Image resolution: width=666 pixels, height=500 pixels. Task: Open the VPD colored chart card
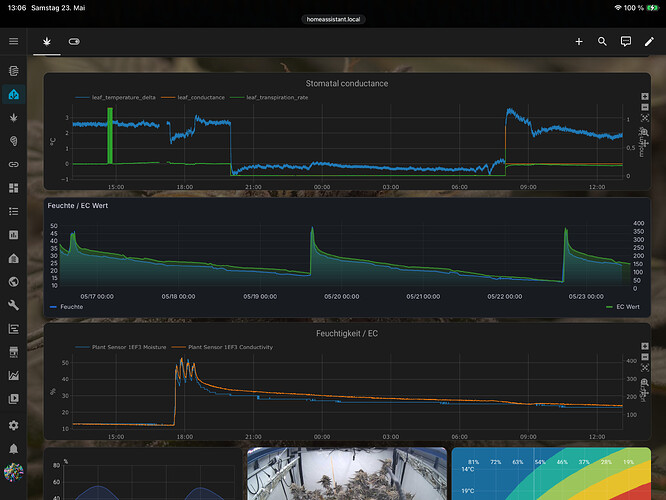click(551, 473)
